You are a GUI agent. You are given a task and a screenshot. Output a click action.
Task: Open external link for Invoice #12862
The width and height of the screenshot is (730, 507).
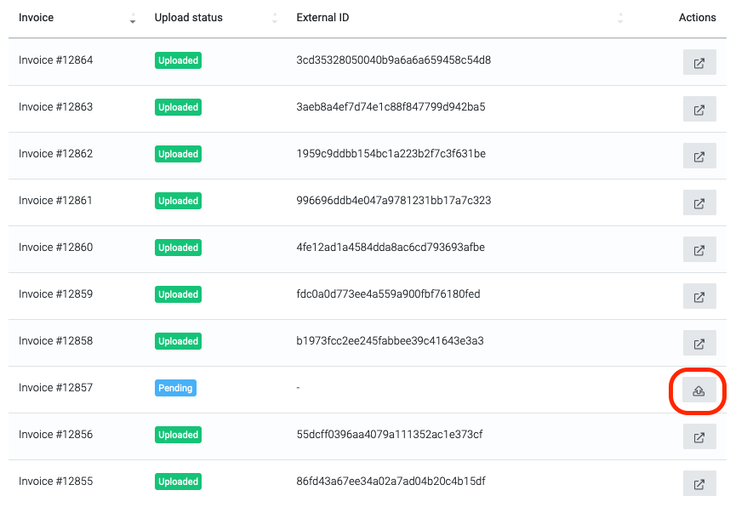pos(699,156)
